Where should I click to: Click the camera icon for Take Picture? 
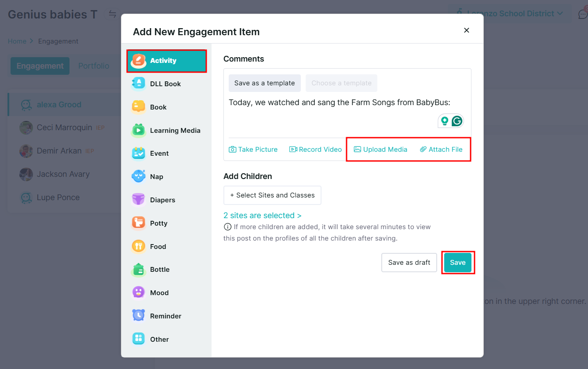233,150
